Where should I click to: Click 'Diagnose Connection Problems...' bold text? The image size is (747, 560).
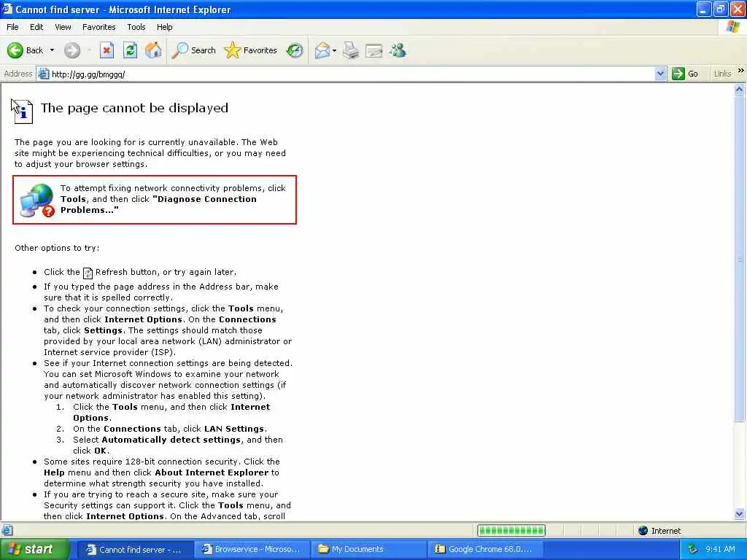158,205
